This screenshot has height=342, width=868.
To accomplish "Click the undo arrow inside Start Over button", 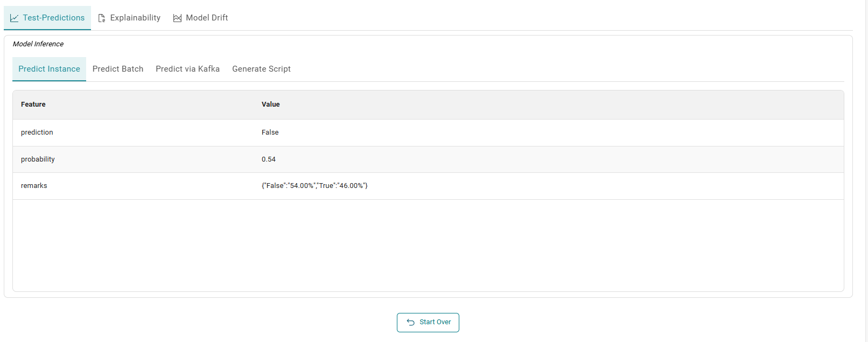I will [410, 322].
